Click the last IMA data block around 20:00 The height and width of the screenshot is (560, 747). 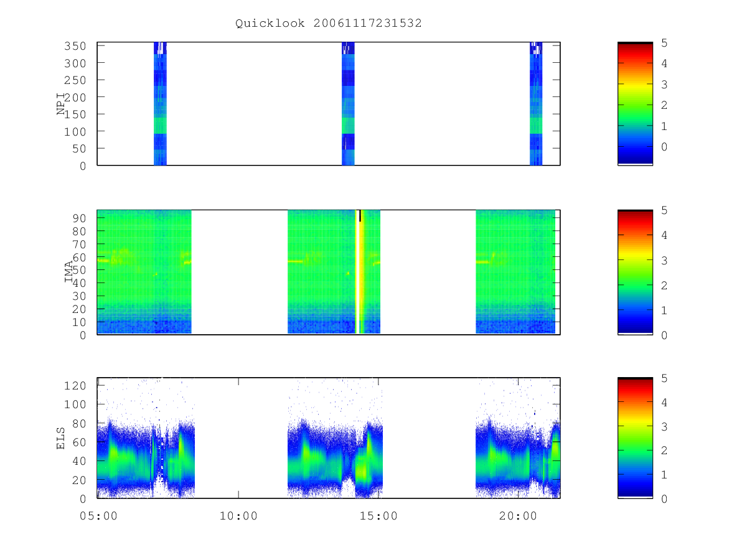(x=515, y=272)
